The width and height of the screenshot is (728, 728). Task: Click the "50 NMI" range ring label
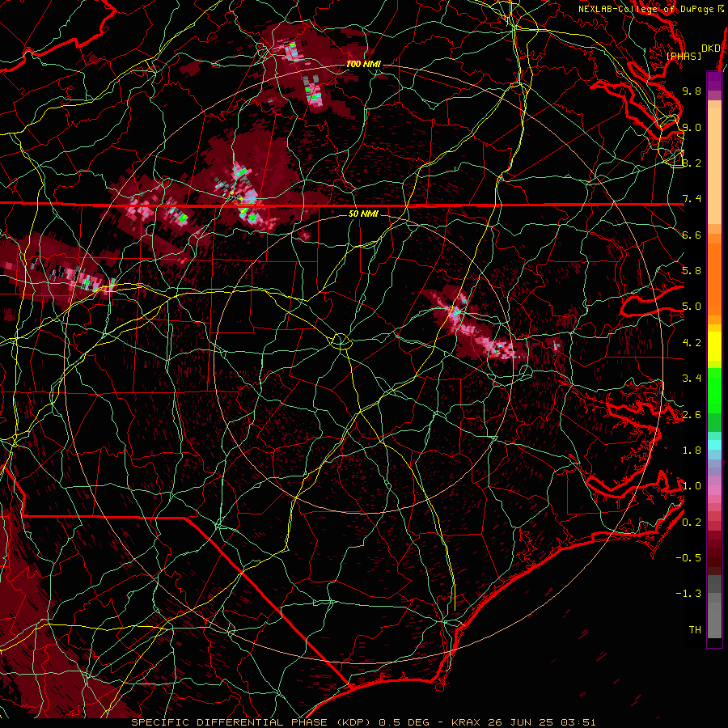coord(363,214)
